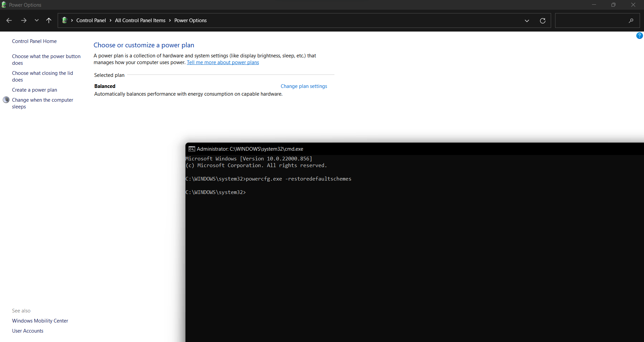Viewport: 644px width, 342px height.
Task: Click the powercfg.exe -restoredefaultschemes command line
Action: coord(268,179)
